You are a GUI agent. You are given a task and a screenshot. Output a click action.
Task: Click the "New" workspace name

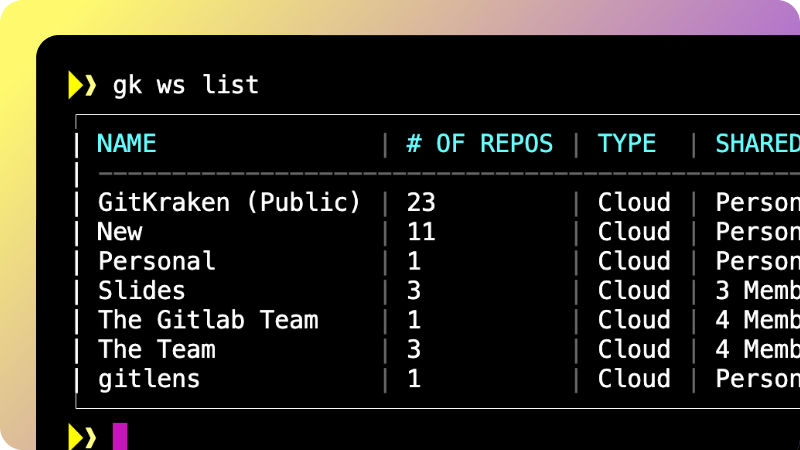click(120, 232)
